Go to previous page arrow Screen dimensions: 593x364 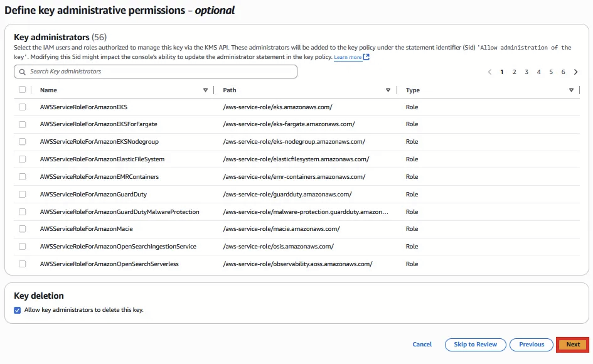[489, 72]
